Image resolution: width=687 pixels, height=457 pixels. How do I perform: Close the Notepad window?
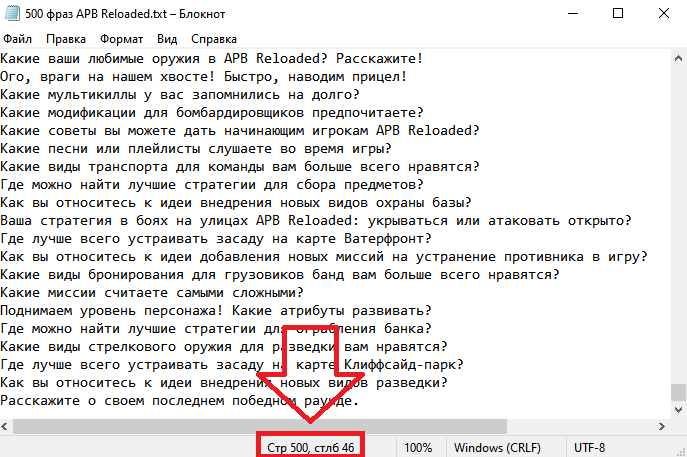(664, 13)
